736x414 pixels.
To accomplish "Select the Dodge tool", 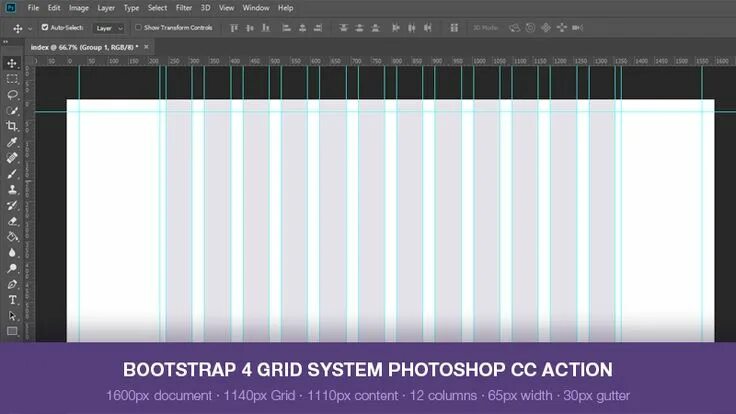I will click(12, 268).
